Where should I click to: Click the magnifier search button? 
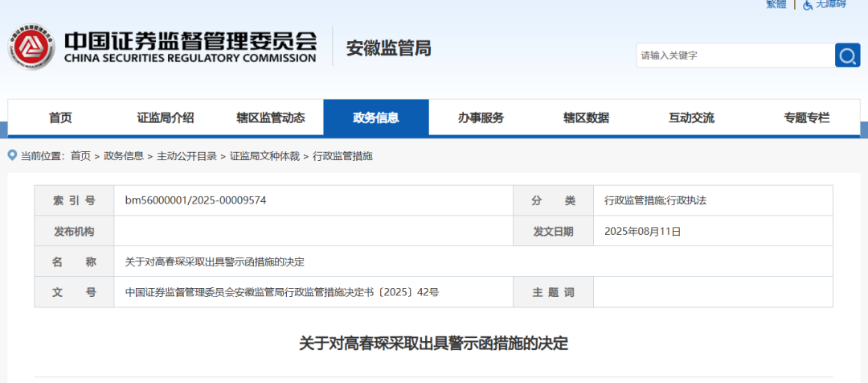(848, 56)
